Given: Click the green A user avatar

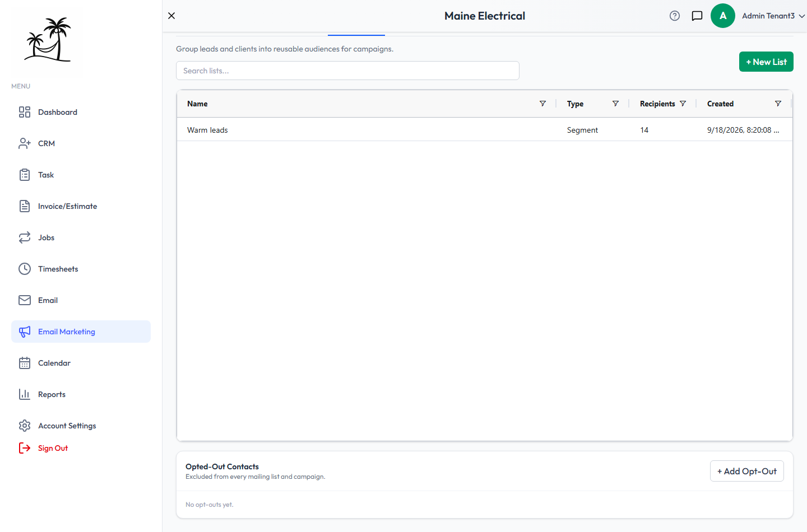Looking at the screenshot, I should (x=723, y=16).
